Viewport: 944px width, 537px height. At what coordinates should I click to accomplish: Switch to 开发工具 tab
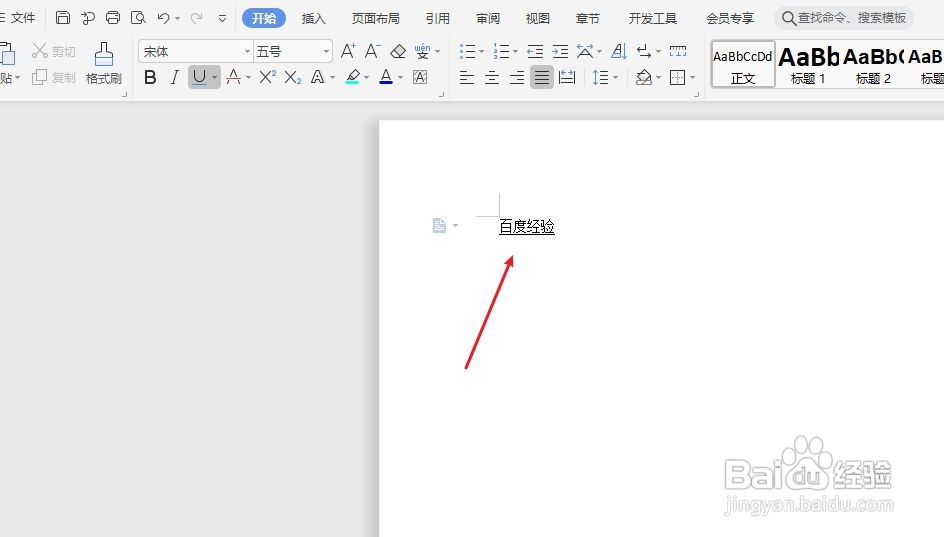[653, 18]
